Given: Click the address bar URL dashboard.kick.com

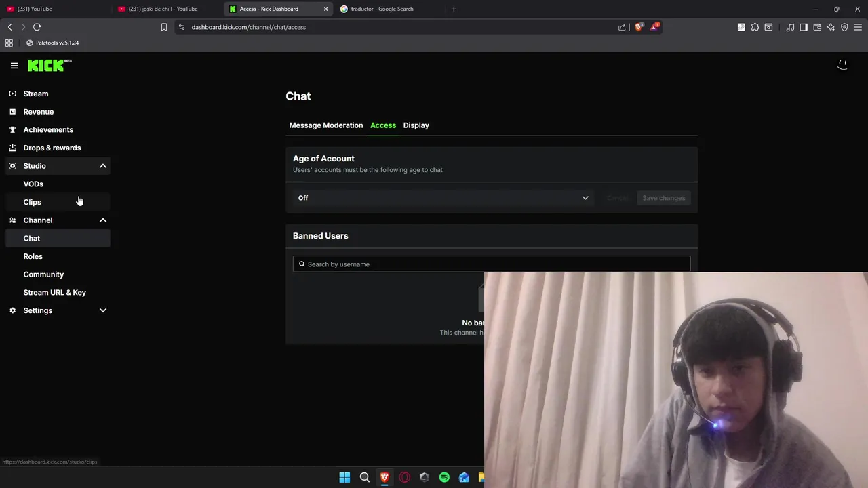Looking at the screenshot, I should click(x=248, y=27).
